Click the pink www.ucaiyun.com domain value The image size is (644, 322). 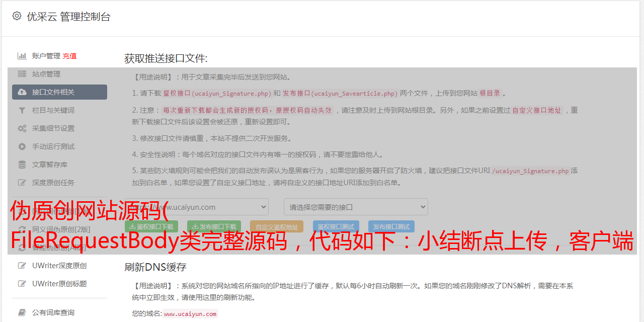190,314
